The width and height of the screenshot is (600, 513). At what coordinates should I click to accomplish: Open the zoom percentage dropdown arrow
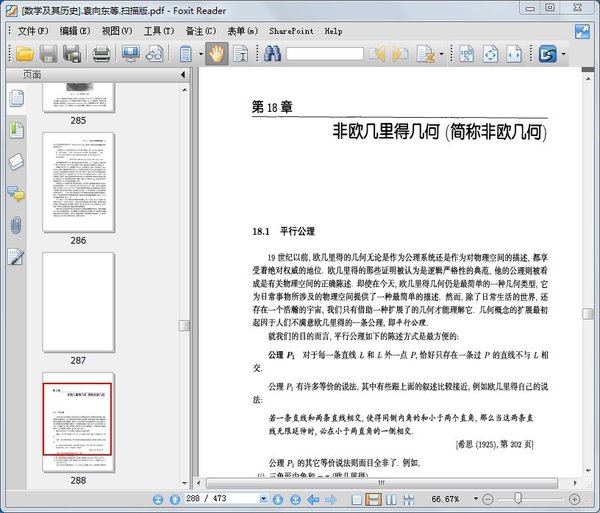[476, 498]
